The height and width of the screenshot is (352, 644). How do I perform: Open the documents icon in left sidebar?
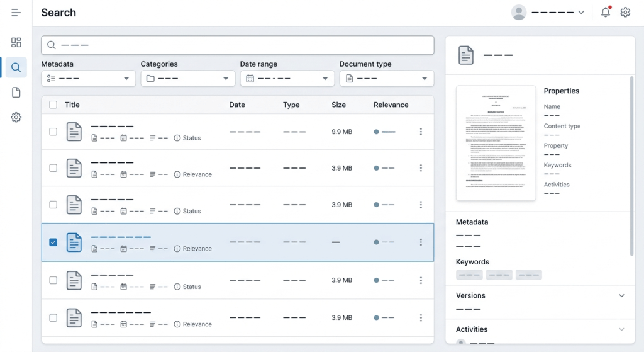pos(16,93)
